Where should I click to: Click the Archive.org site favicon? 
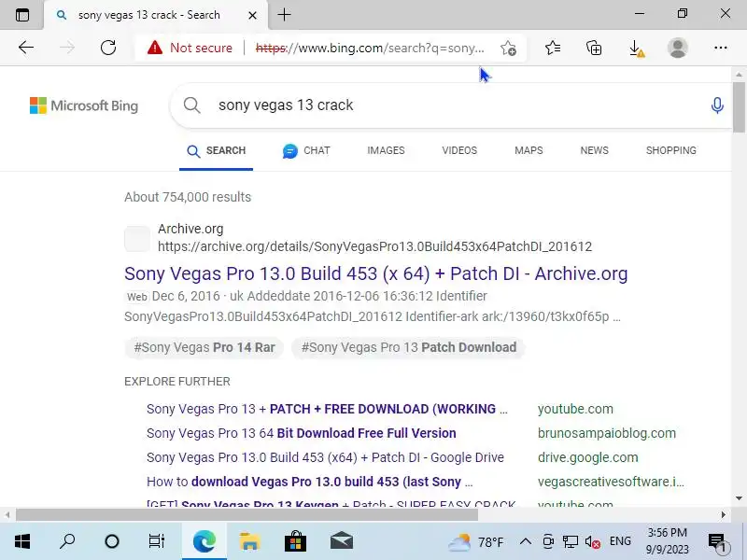pyautogui.click(x=137, y=239)
